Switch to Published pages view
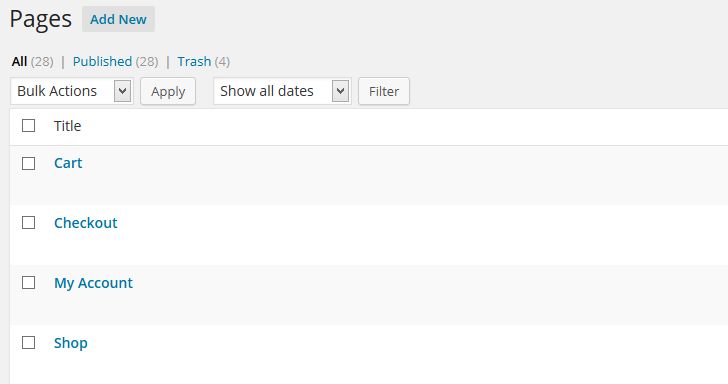This screenshot has width=728, height=384. [x=102, y=61]
